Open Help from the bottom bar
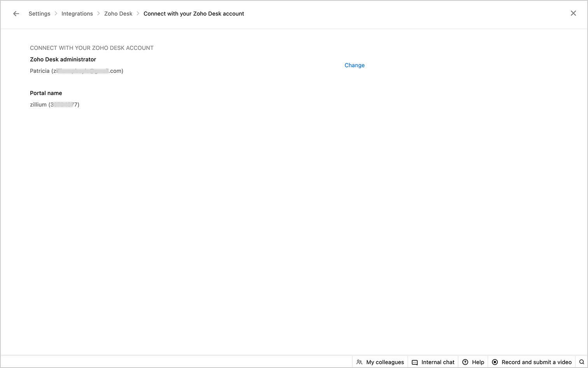588x368 pixels. tap(473, 362)
